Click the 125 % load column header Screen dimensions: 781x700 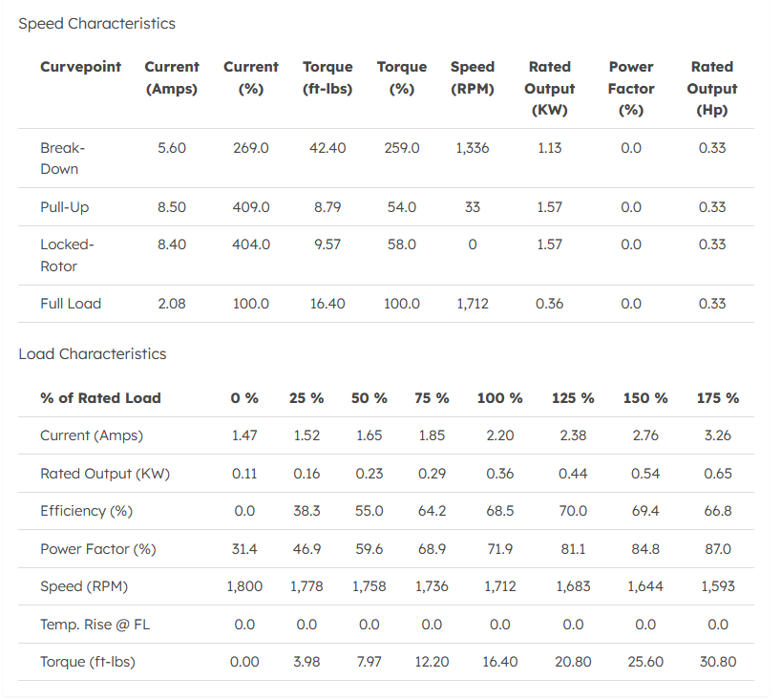[x=573, y=398]
